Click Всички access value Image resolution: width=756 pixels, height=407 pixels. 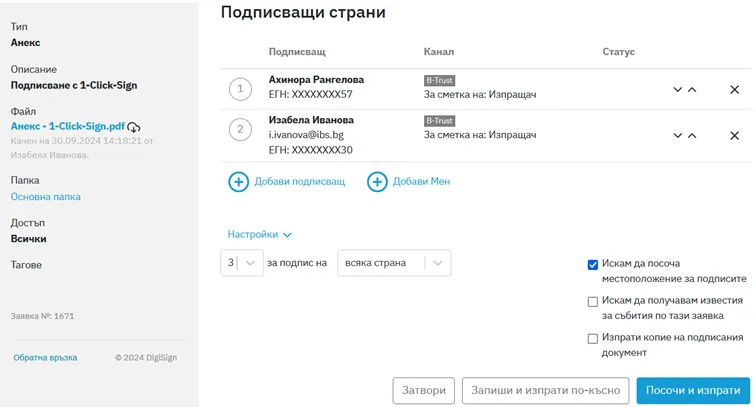click(x=28, y=239)
